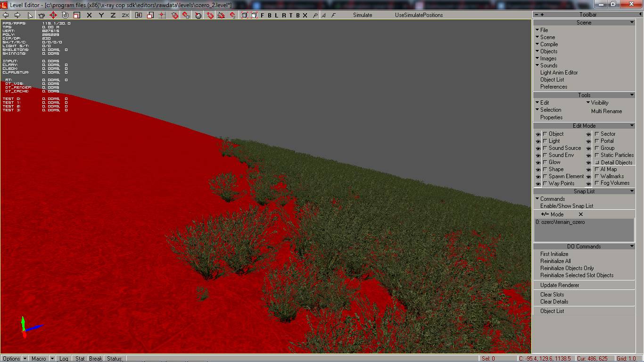
Task: Open the Macro dropdown arrow
Action: tap(52, 359)
